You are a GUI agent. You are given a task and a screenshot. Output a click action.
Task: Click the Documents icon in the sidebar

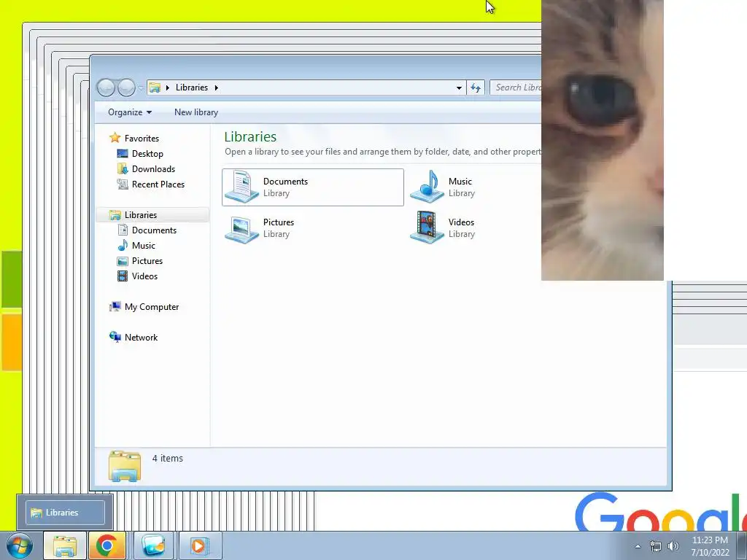point(123,230)
